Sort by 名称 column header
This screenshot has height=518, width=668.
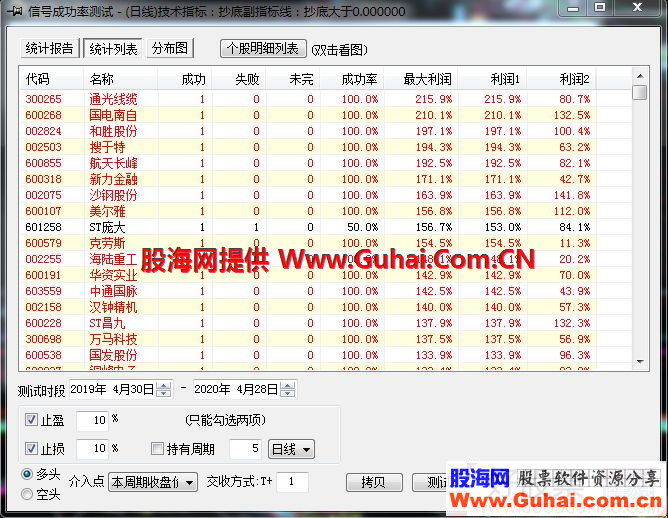(120, 79)
